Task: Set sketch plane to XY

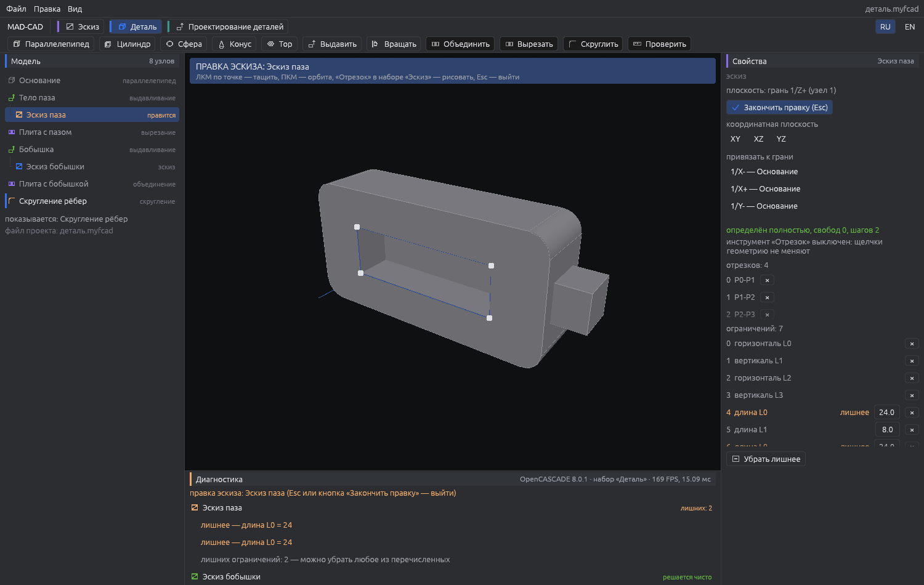Action: coord(736,139)
